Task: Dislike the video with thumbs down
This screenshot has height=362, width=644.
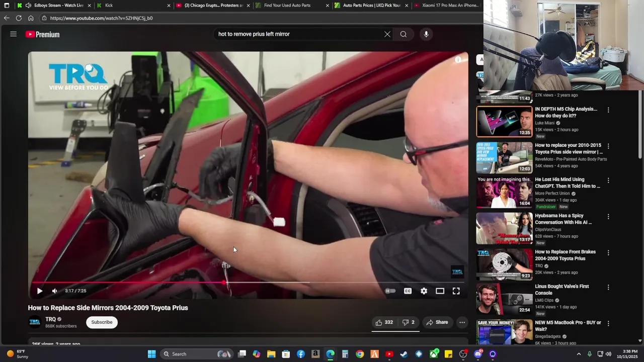Action: click(x=408, y=322)
